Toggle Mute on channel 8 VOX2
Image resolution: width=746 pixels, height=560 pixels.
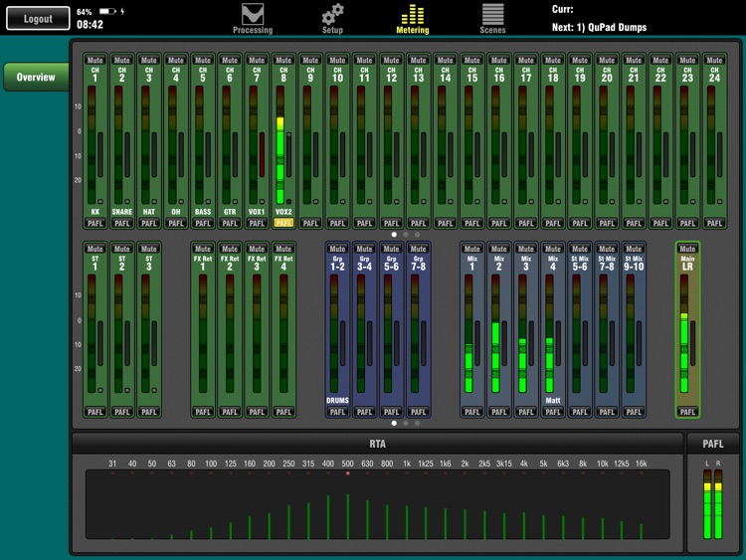coord(283,61)
